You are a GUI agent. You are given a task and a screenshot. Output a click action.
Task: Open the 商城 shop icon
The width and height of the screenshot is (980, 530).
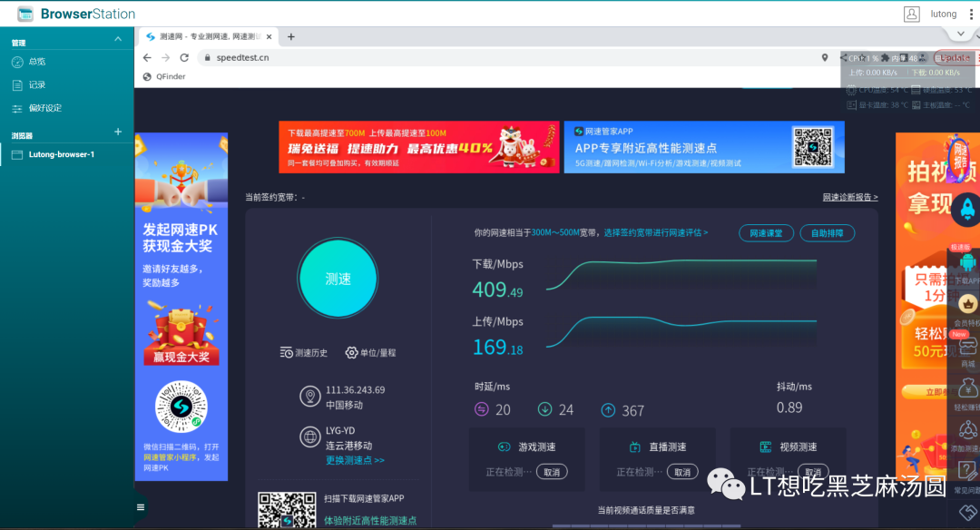pyautogui.click(x=967, y=345)
